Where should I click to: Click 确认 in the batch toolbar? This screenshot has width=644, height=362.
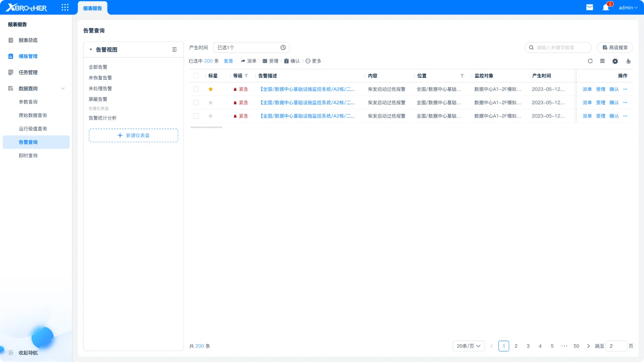(x=292, y=61)
